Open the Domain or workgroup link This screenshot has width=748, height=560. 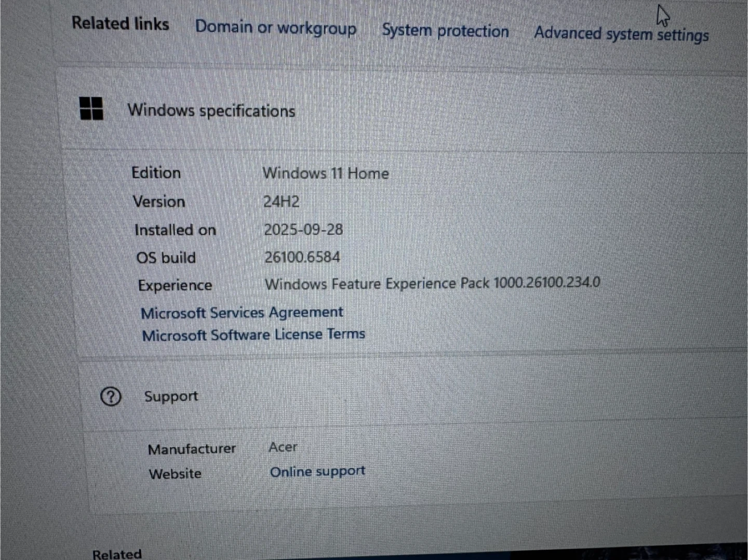coord(275,28)
